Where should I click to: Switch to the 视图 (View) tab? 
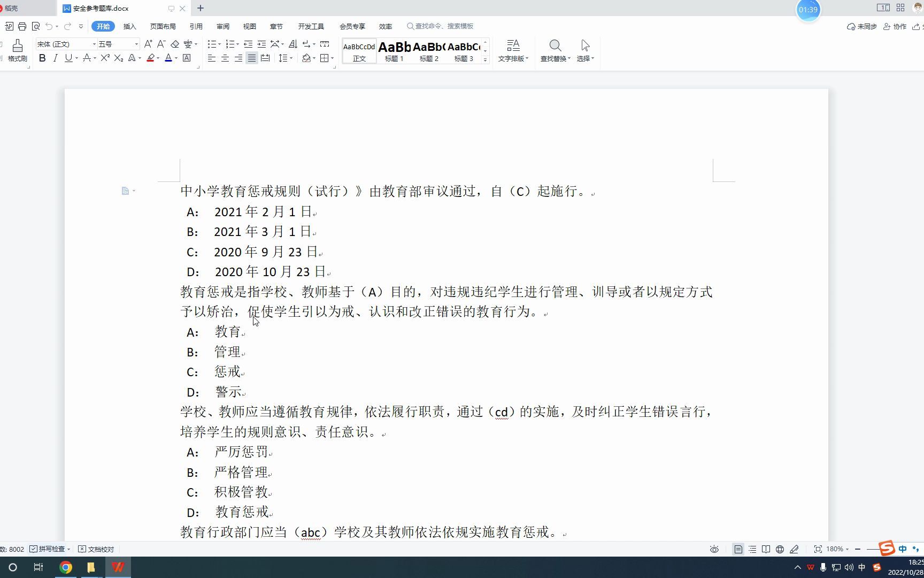click(x=250, y=26)
